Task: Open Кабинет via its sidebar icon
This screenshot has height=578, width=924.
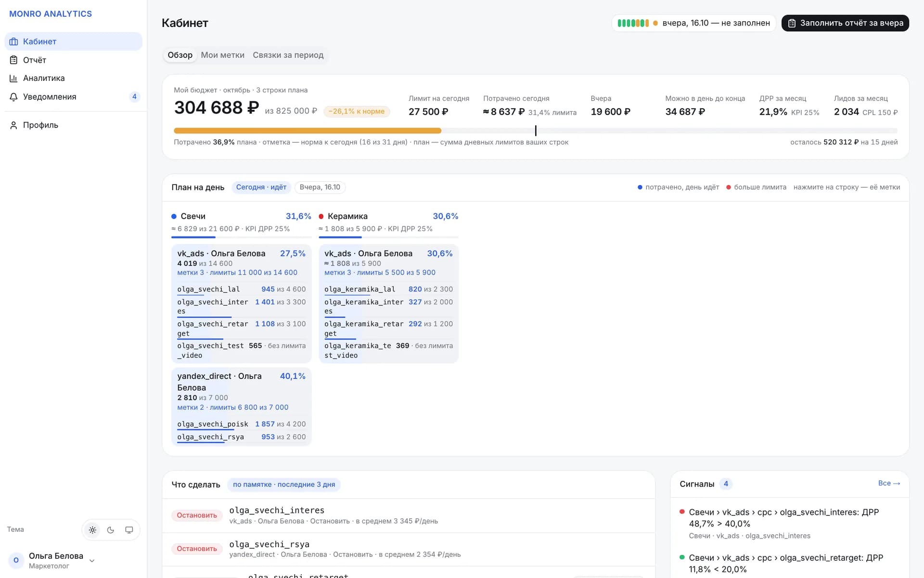Action: pos(13,41)
